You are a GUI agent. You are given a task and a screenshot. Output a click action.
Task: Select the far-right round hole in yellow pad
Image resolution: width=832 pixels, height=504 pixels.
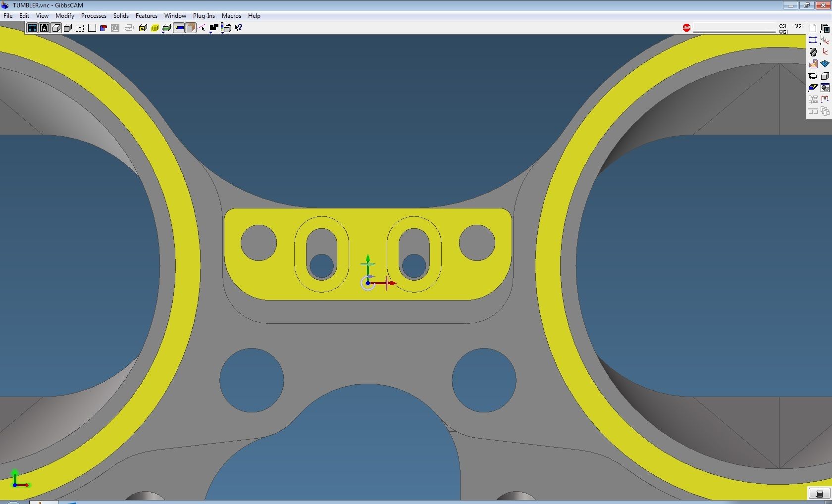(477, 243)
